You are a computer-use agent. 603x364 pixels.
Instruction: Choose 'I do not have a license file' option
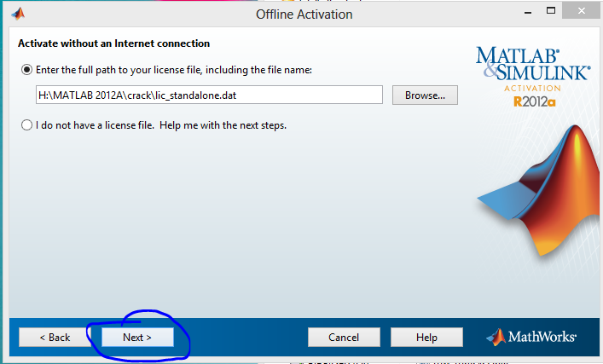26,125
